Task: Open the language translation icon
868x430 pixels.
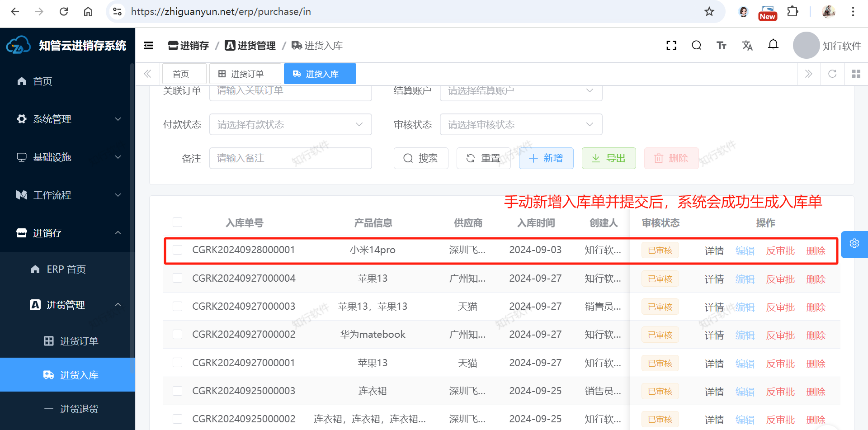Action: [x=747, y=46]
